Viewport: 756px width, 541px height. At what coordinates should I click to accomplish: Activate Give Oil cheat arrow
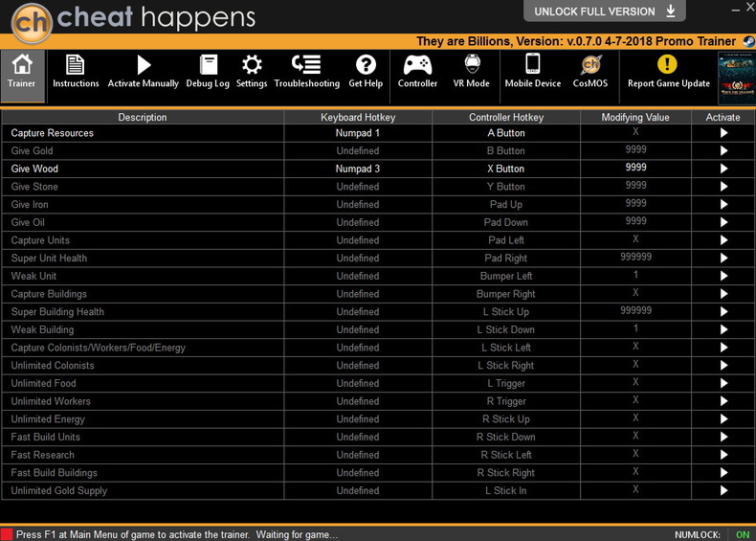pos(723,222)
